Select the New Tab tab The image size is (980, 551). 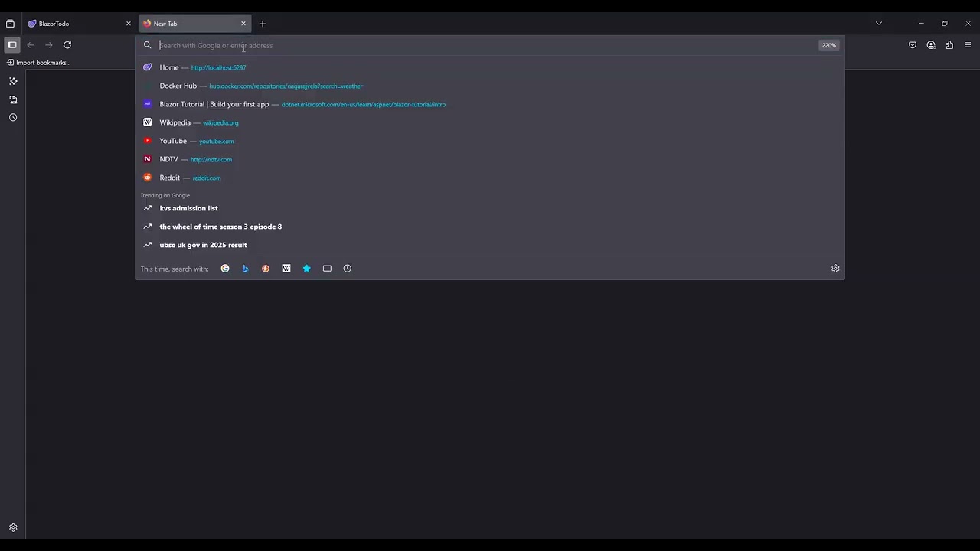click(x=194, y=24)
